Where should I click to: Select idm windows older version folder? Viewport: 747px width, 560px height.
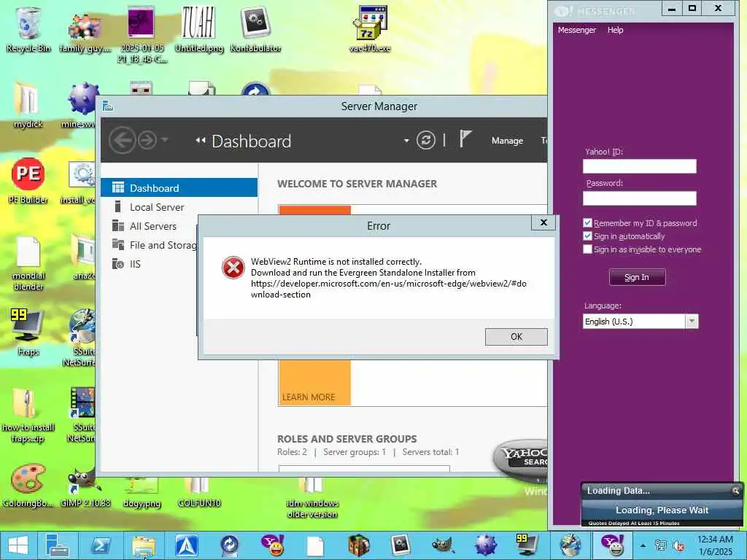click(312, 498)
